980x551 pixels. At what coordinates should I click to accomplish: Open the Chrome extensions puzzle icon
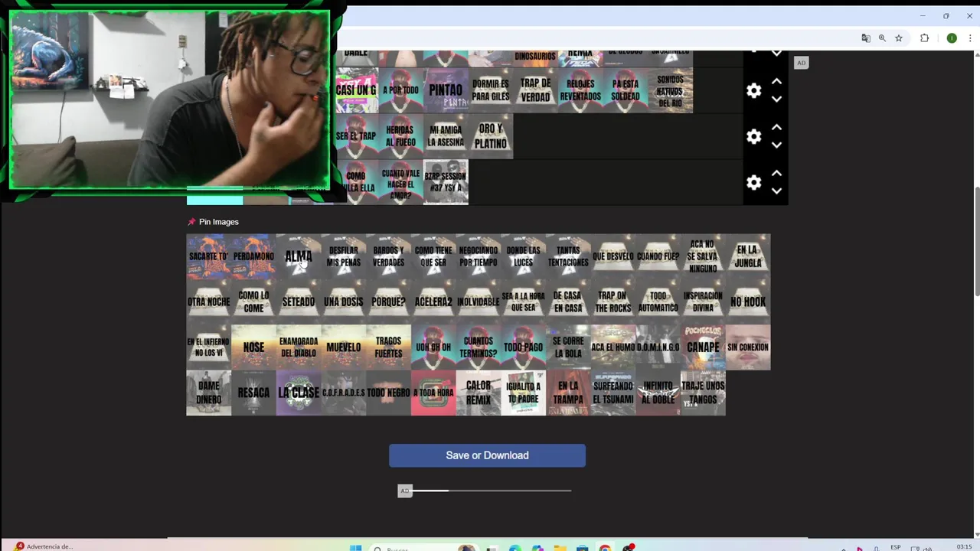925,38
